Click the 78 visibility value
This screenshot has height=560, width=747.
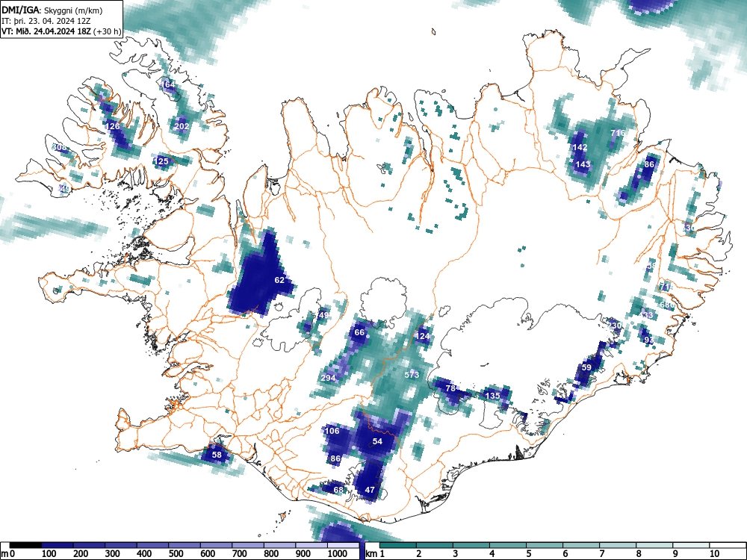450,388
